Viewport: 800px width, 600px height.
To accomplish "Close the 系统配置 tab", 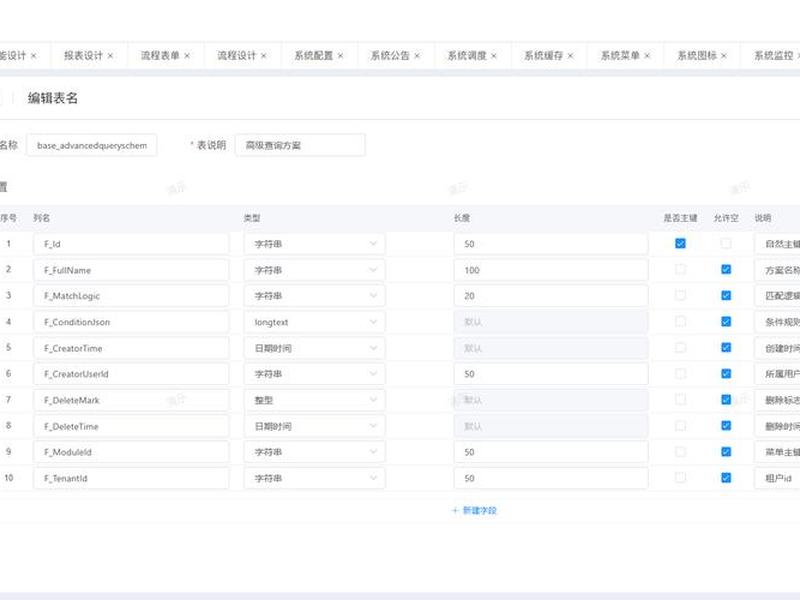I will [340, 56].
